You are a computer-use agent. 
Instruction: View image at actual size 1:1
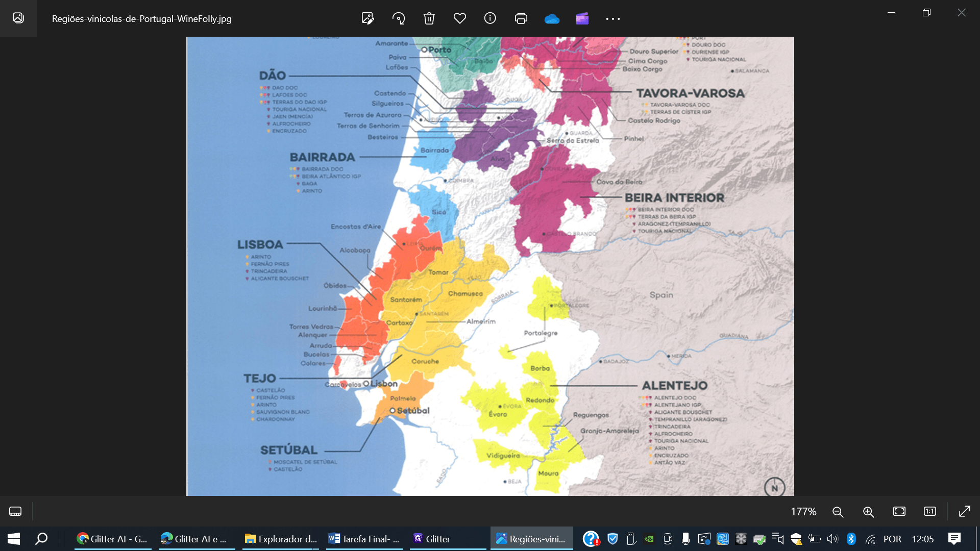930,511
